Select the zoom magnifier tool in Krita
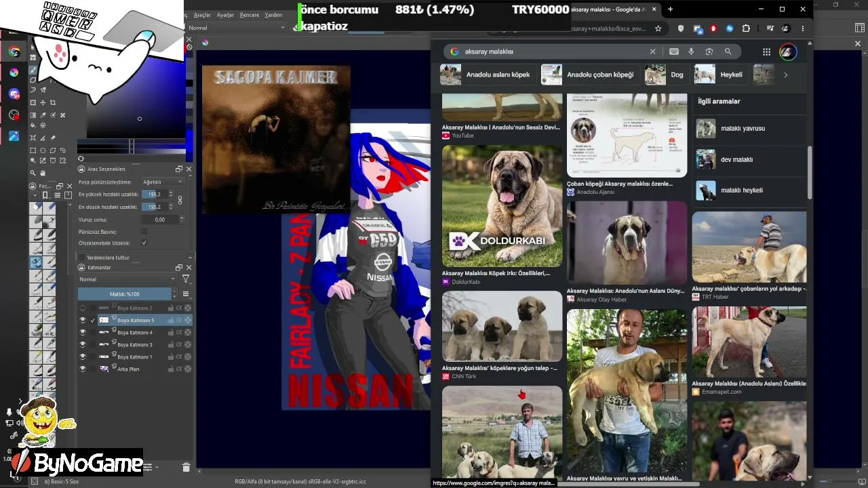This screenshot has height=488, width=868. click(x=33, y=172)
